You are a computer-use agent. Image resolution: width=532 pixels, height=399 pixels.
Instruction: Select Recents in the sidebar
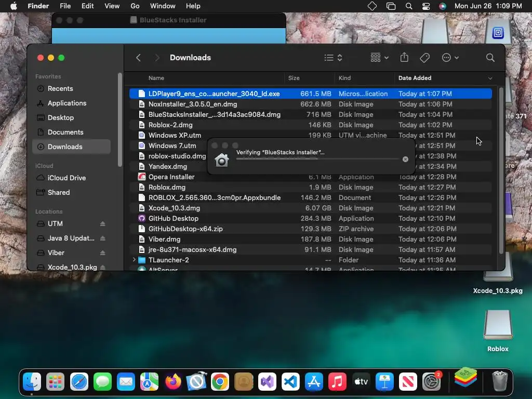[71, 88]
